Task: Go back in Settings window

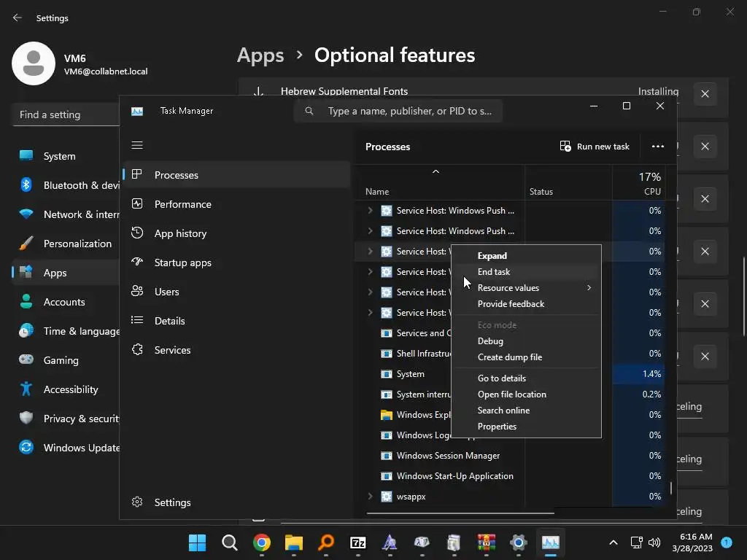Action: (18, 17)
